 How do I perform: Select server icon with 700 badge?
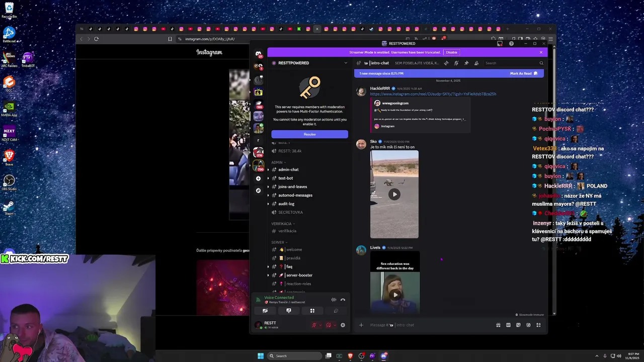pyautogui.click(x=258, y=164)
